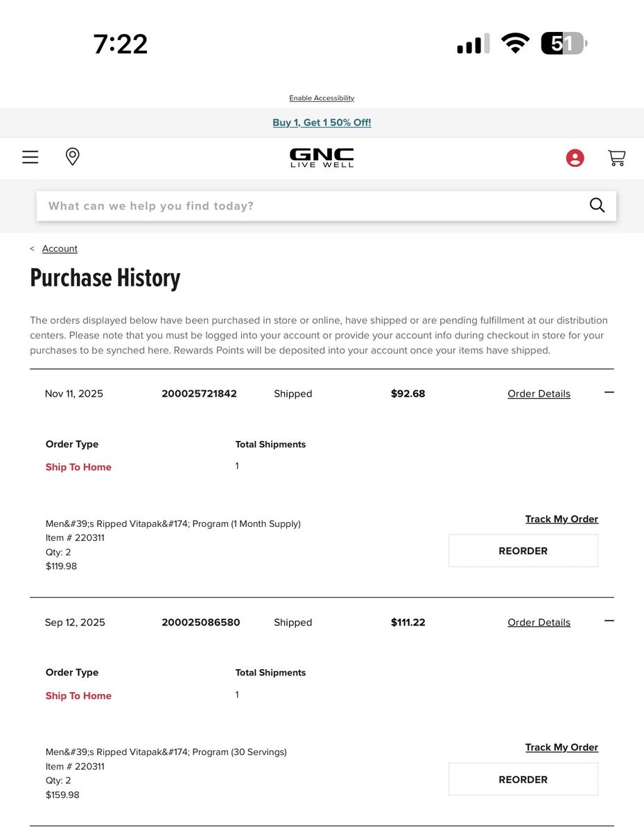The image size is (644, 832).
Task: Open the Account breadcrumb link
Action: (60, 249)
